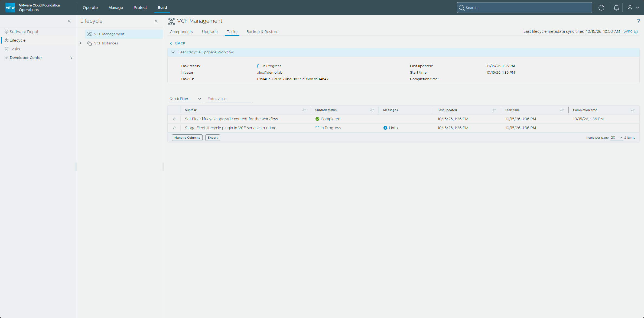Click the Sync info icon
Viewport: 644px width, 318px height.
(636, 32)
